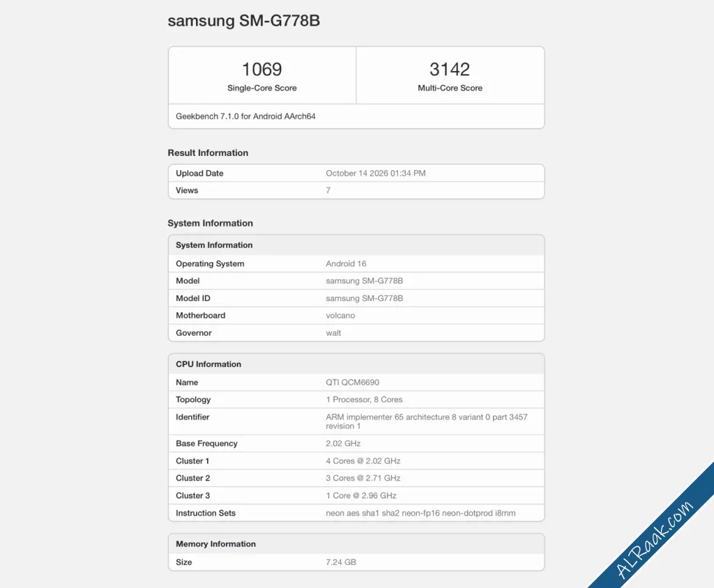Screen dimensions: 714x588
Task: Click the Model ID row label
Action: 193,299
